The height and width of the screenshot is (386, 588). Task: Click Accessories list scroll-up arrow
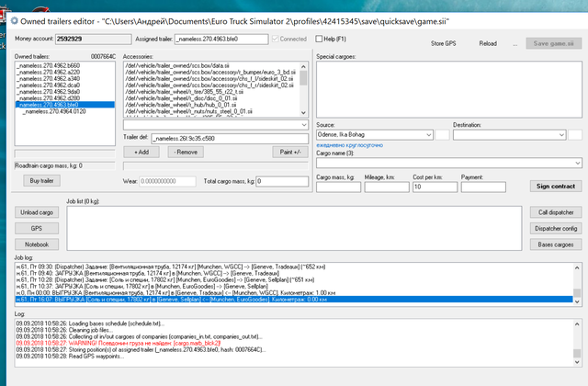(x=303, y=66)
